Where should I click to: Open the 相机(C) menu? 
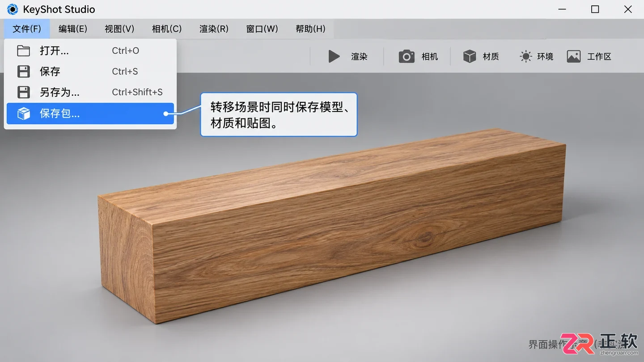coord(167,29)
